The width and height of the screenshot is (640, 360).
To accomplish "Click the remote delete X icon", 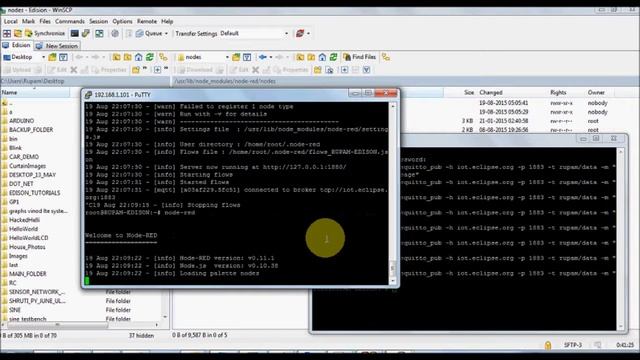I will coord(256,70).
